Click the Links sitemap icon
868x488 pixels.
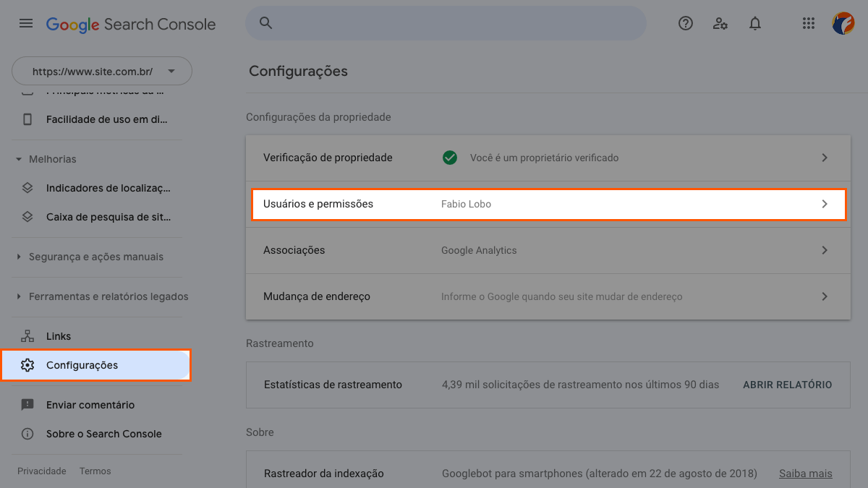(x=27, y=336)
